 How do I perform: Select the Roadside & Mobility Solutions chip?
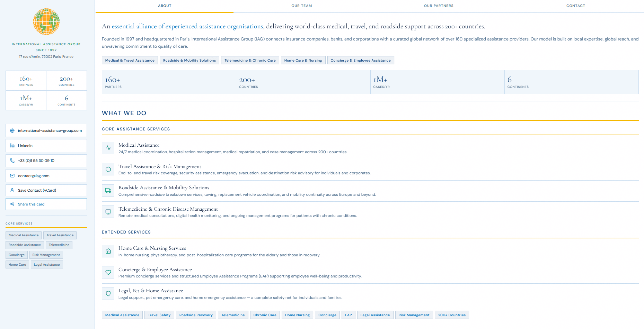coord(189,60)
